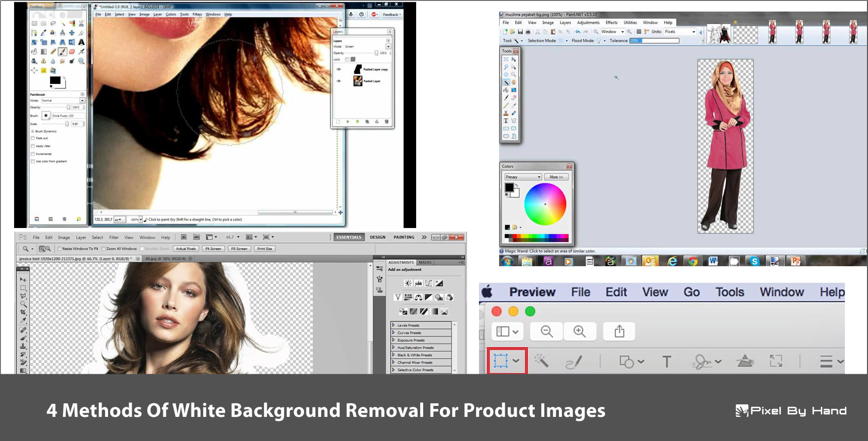Select Eraser tool in Paint.NET Tools
868x441 pixels.
[x=514, y=97]
